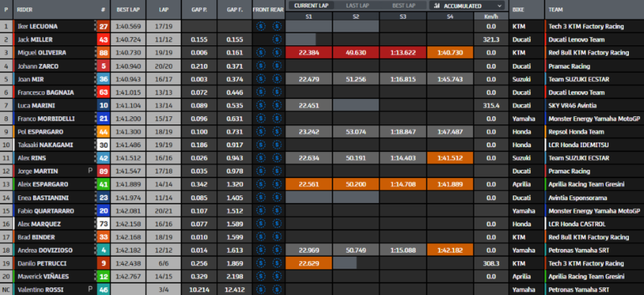Click the Accumulated dropdown chevron arrow
This screenshot has height=295, width=644.
499,6
